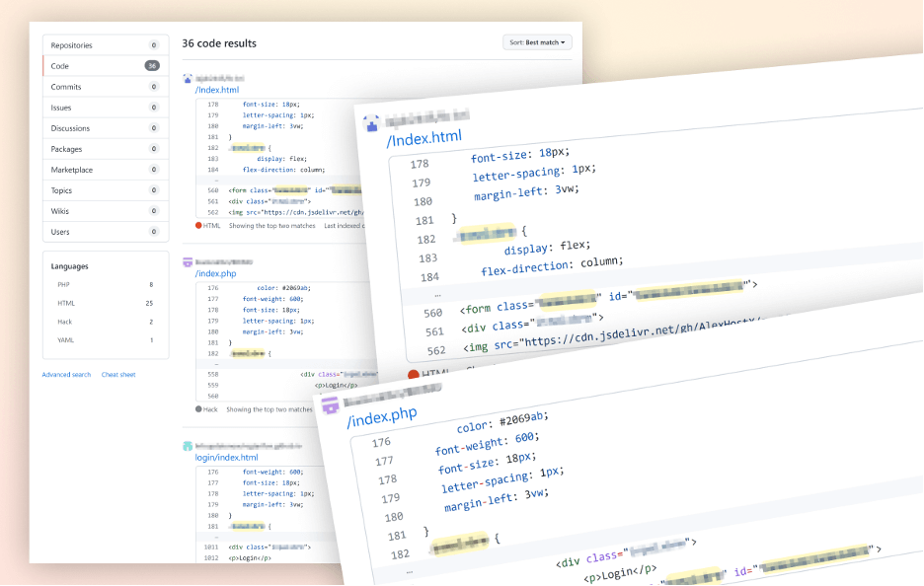Click the teal avatar above login/index.html

pyautogui.click(x=188, y=446)
